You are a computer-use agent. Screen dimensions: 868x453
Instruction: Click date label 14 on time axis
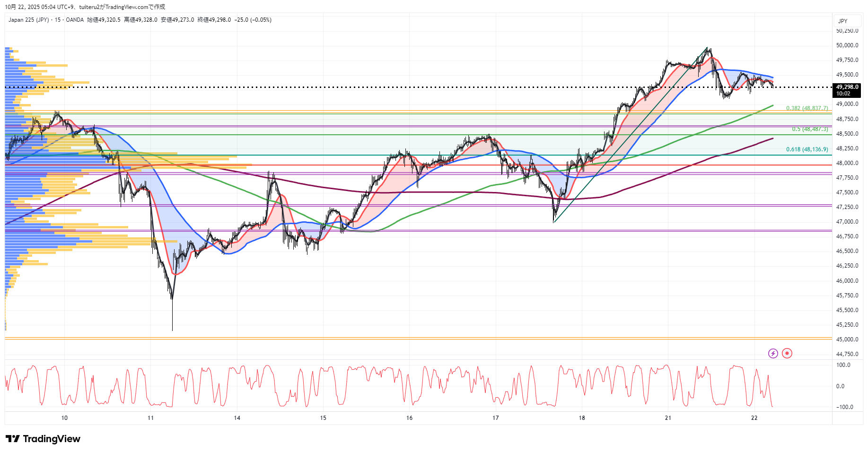coord(237,418)
